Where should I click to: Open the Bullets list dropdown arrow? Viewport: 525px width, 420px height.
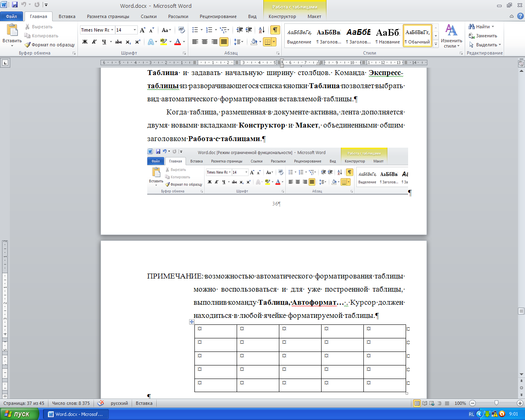tap(201, 30)
